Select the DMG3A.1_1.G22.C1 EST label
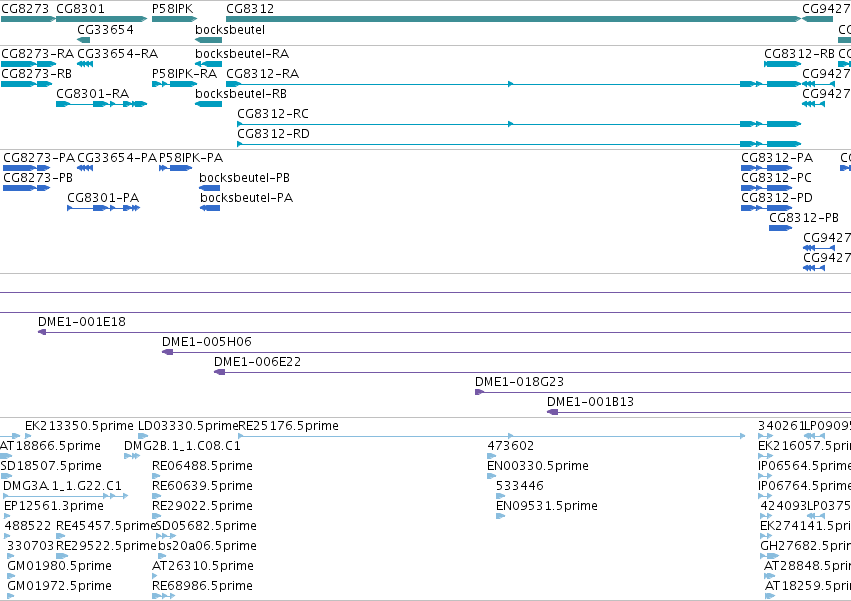This screenshot has width=851, height=601. coord(62,486)
